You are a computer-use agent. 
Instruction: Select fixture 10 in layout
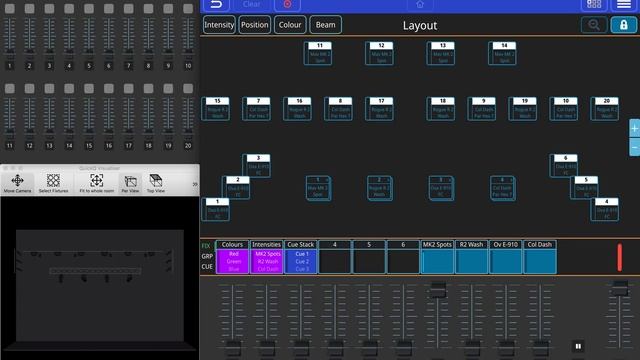coord(564,109)
